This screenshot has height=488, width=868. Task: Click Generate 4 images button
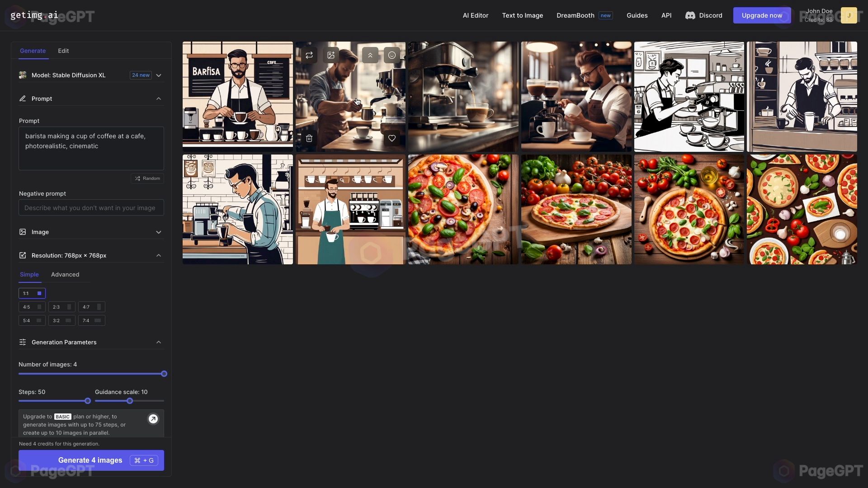click(x=90, y=460)
